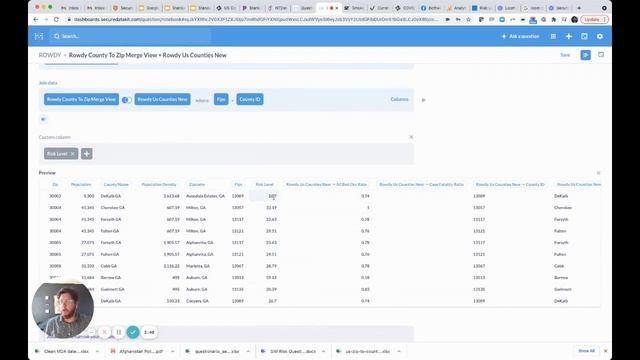Pause the screen recording
The width and height of the screenshot is (640, 360).
119,332
